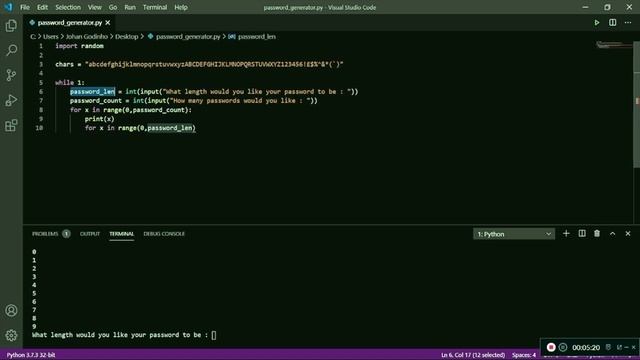Click 'while 1:' on line 5
640x360 pixels.
(x=70, y=82)
